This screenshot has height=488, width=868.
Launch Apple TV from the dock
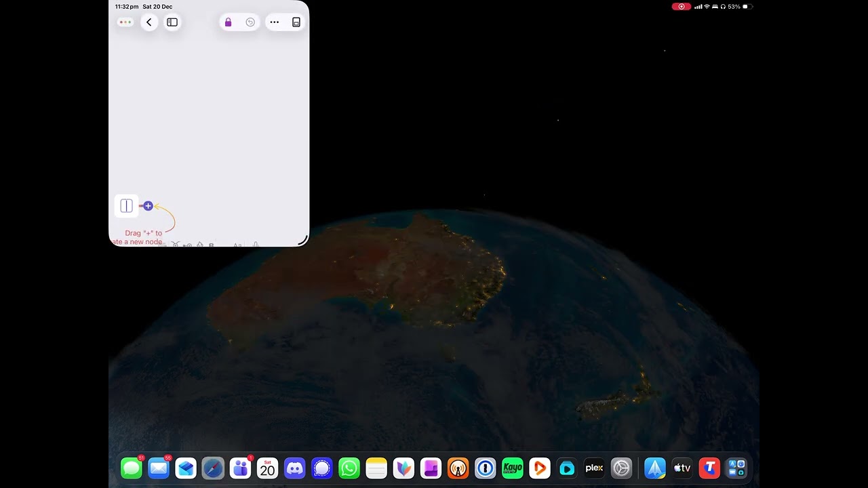tap(682, 468)
